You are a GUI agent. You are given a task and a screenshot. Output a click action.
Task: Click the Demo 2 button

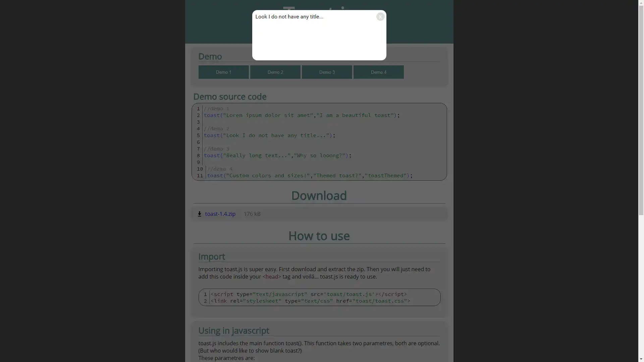(275, 72)
